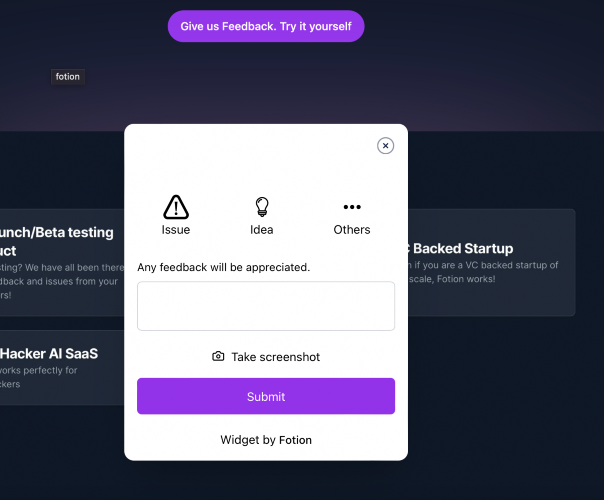Click the "Take screenshot" text
The width and height of the screenshot is (604, 500).
276,357
